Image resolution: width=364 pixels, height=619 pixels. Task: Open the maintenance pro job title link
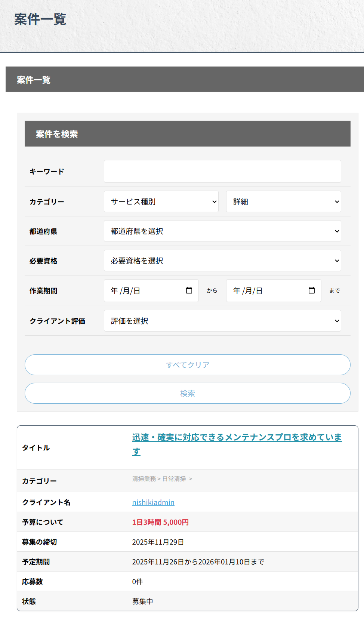(x=237, y=437)
